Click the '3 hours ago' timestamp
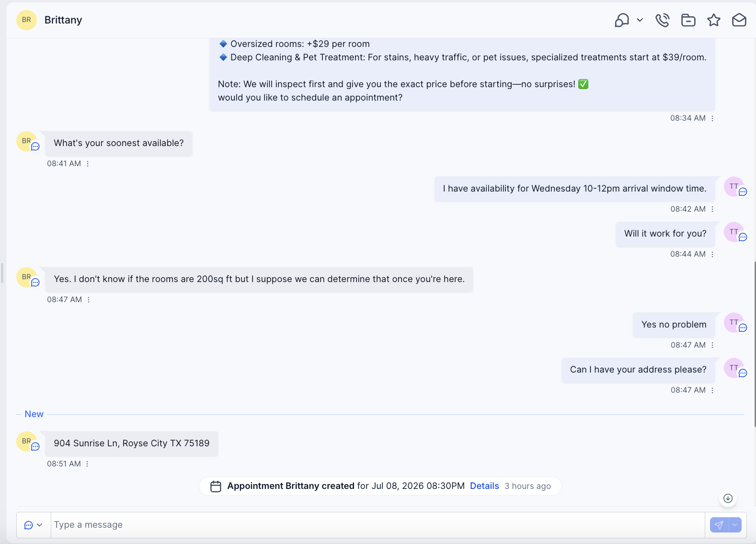The image size is (756, 544). coord(527,486)
